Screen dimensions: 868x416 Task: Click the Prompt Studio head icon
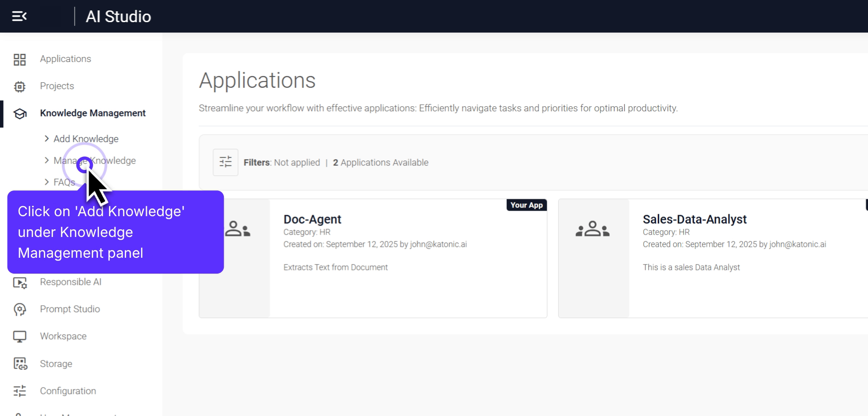pos(19,310)
